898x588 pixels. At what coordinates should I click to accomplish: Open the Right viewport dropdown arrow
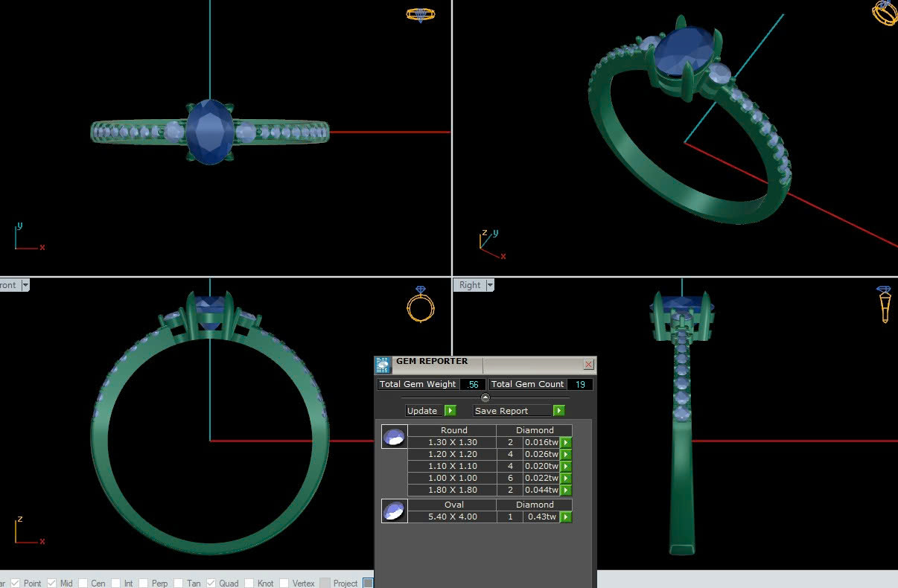491,285
